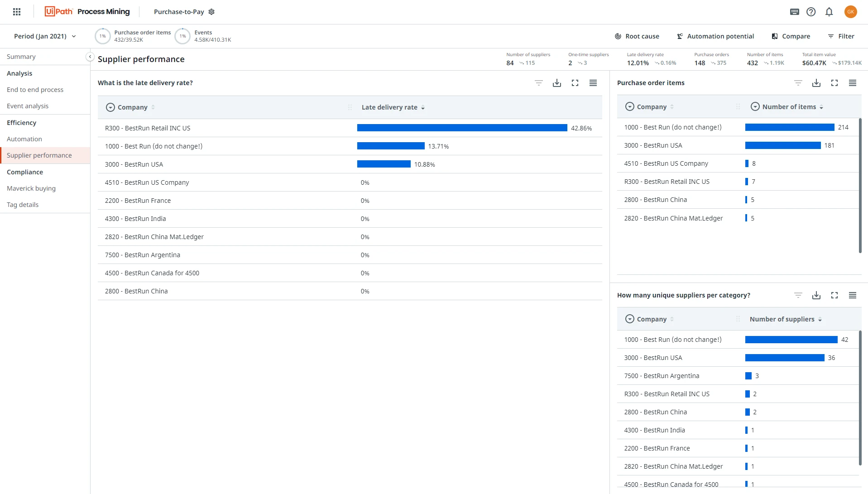Open Number of items metric selector
The height and width of the screenshot is (494, 868).
click(755, 107)
